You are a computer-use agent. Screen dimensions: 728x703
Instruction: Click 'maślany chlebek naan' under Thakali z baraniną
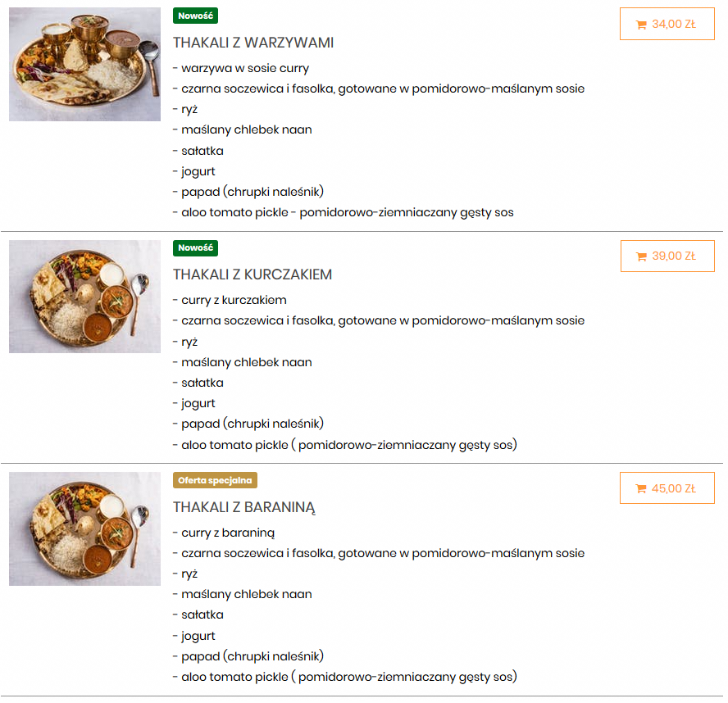tap(242, 594)
